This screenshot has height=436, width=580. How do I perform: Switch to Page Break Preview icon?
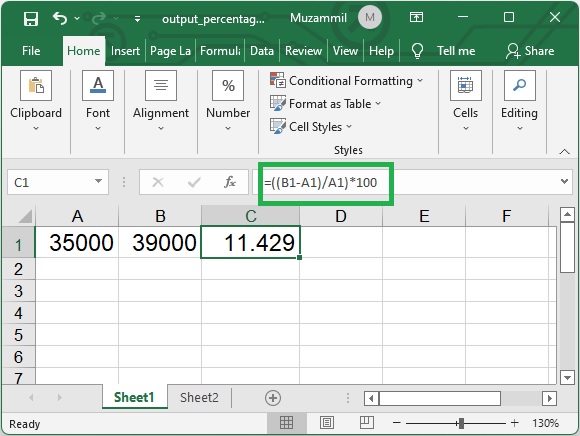367,422
